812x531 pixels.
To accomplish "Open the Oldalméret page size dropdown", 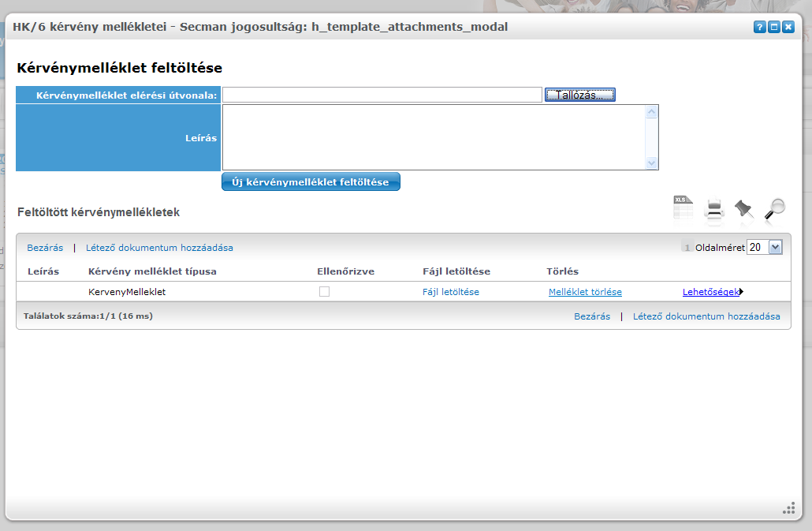I will coord(775,248).
